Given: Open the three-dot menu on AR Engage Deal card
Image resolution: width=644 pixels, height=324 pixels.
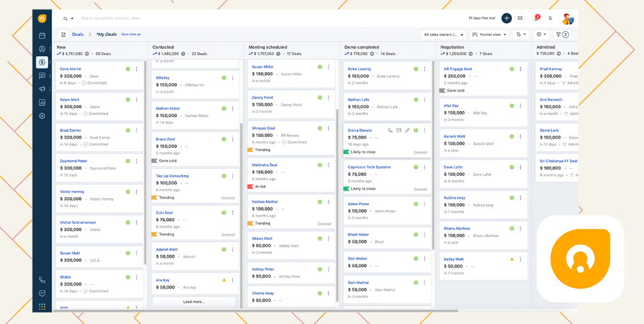Looking at the screenshot, I should [x=521, y=69].
